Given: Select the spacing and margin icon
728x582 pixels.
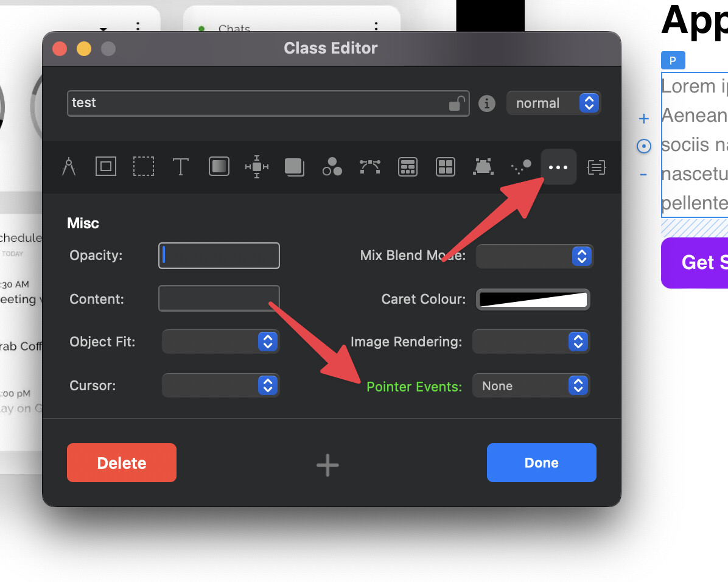Looking at the screenshot, I should [257, 166].
